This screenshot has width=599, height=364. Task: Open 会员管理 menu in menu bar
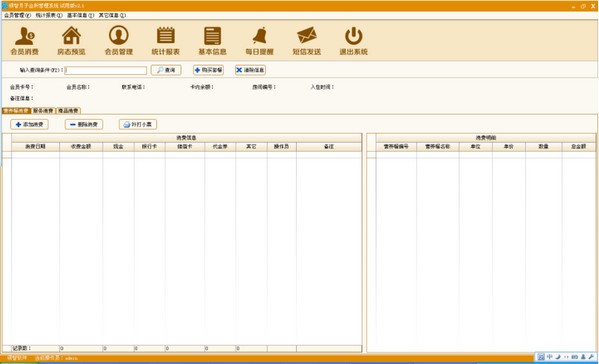pos(17,15)
